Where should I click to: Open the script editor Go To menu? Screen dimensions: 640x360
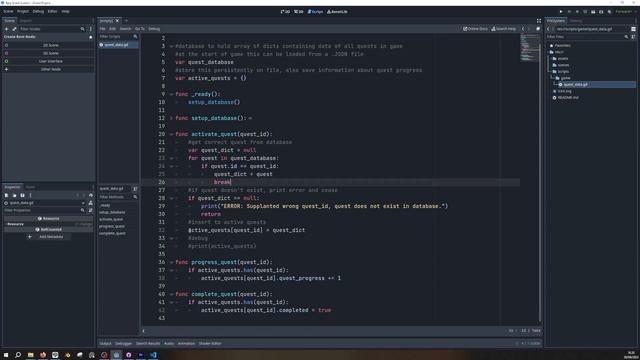point(140,29)
